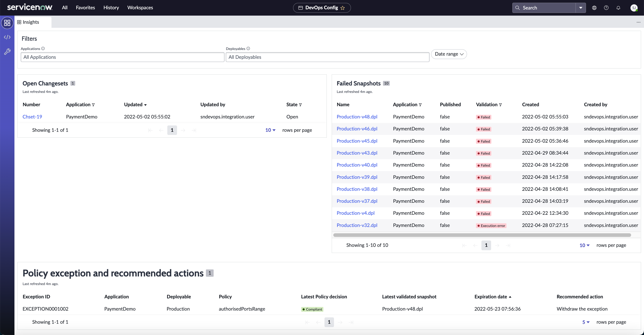The width and height of the screenshot is (644, 335).
Task: Open the search scope dropdown arrow
Action: [x=581, y=8]
